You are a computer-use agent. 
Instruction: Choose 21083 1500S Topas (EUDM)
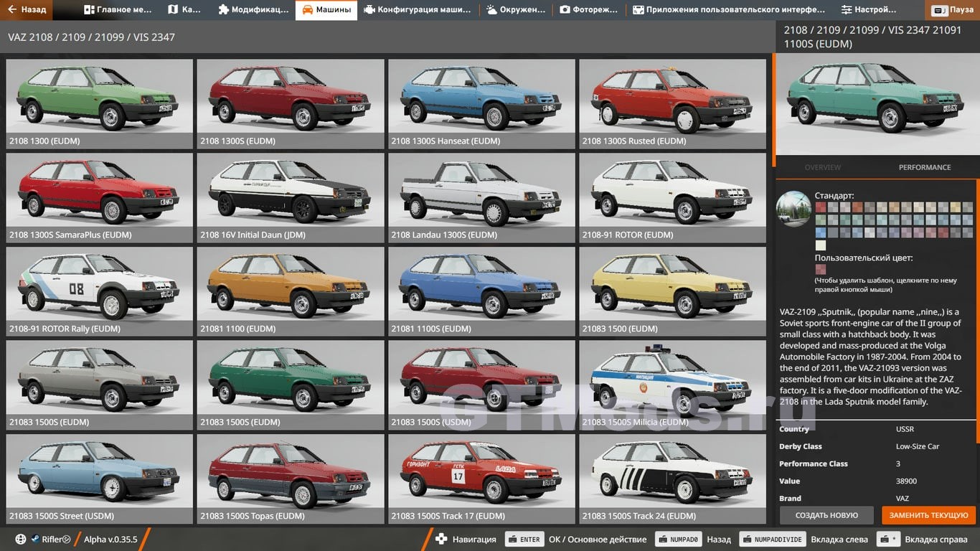(x=291, y=479)
